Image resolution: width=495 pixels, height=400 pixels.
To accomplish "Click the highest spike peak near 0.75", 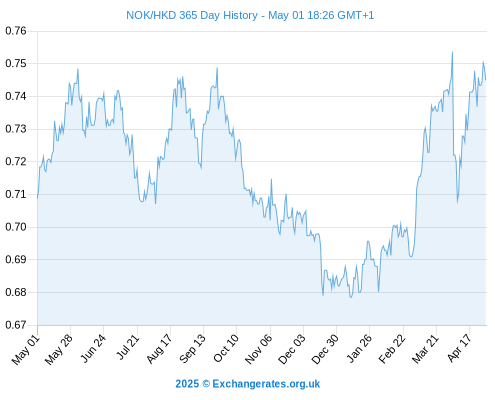I will [x=452, y=52].
